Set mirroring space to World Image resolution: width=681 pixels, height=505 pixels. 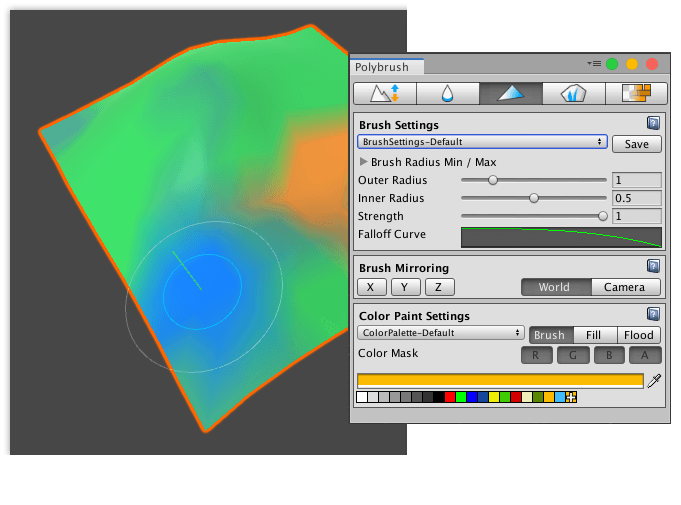556,287
